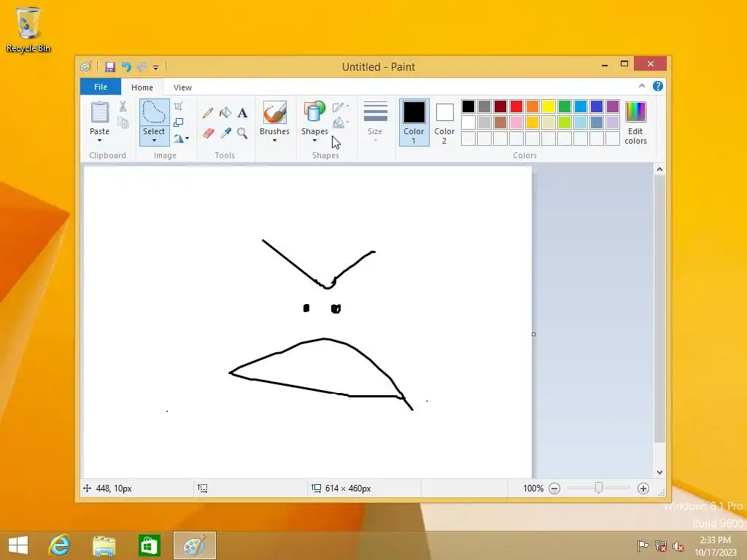
Task: Click the canvas right-edge resize handle
Action: tap(533, 334)
